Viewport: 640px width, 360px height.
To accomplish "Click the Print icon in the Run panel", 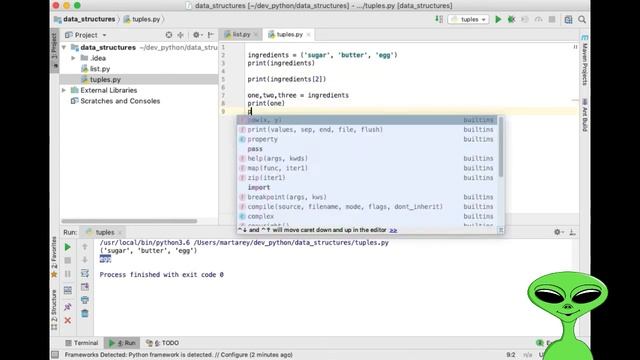I will [84, 300].
